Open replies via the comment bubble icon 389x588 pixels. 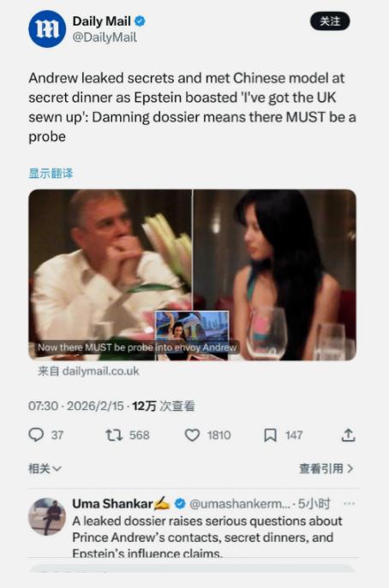coord(36,435)
